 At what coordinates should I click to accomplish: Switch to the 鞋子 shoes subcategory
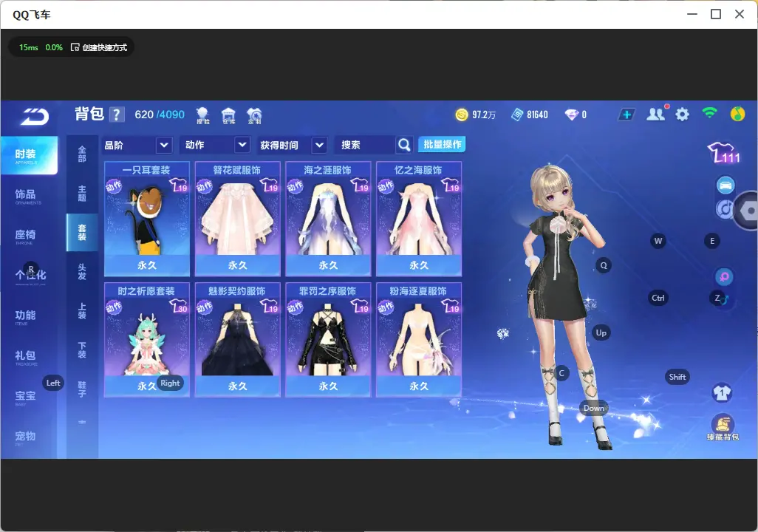(x=82, y=389)
